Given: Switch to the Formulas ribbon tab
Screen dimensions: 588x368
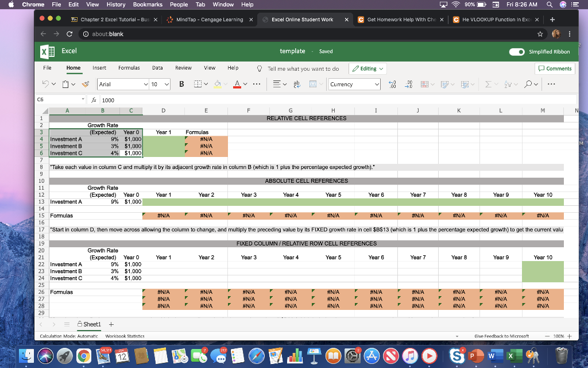Looking at the screenshot, I should coord(129,67).
